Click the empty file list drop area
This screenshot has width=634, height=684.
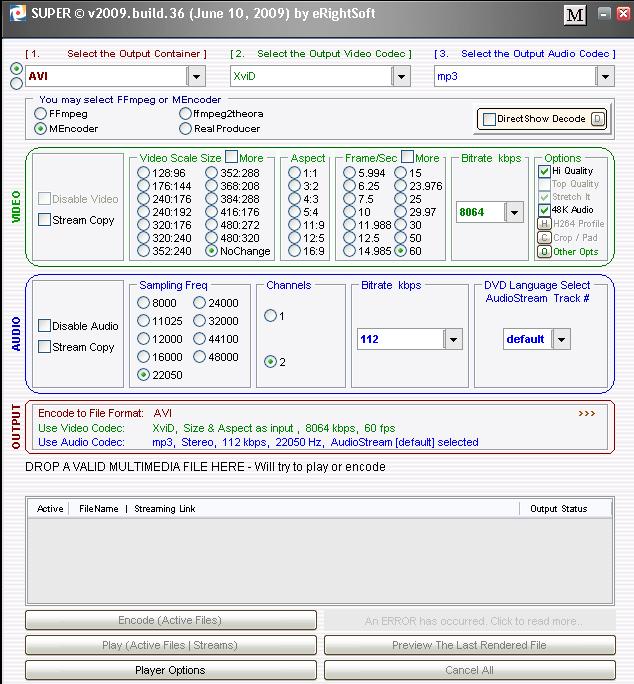point(320,560)
